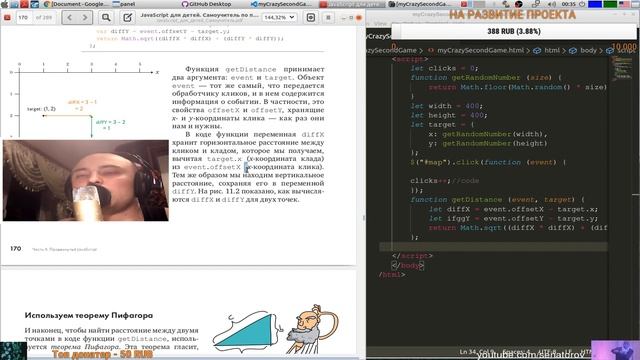Image resolution: width=640 pixels, height=360 pixels.
Task: Click page number 170 at the PDF page bottom
Action: coord(16,249)
